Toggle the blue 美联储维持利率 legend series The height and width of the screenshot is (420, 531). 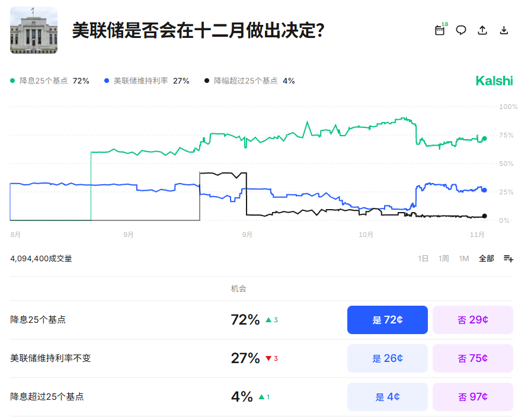click(146, 81)
